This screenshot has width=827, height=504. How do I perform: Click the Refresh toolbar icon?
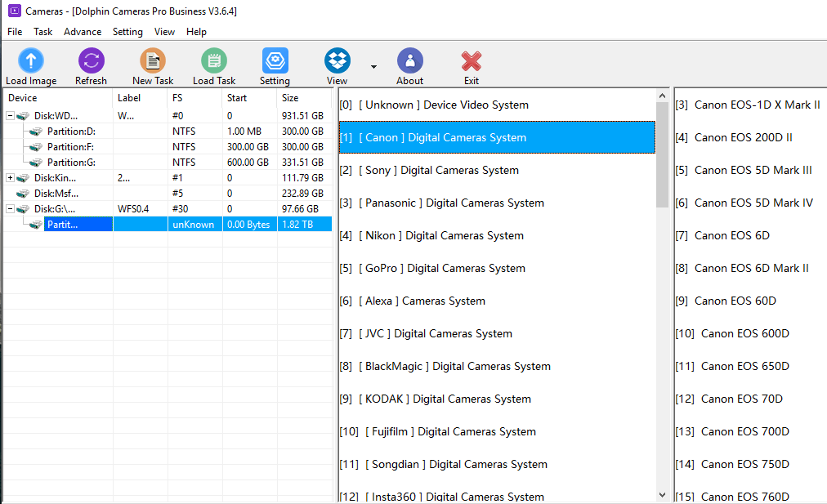[91, 61]
